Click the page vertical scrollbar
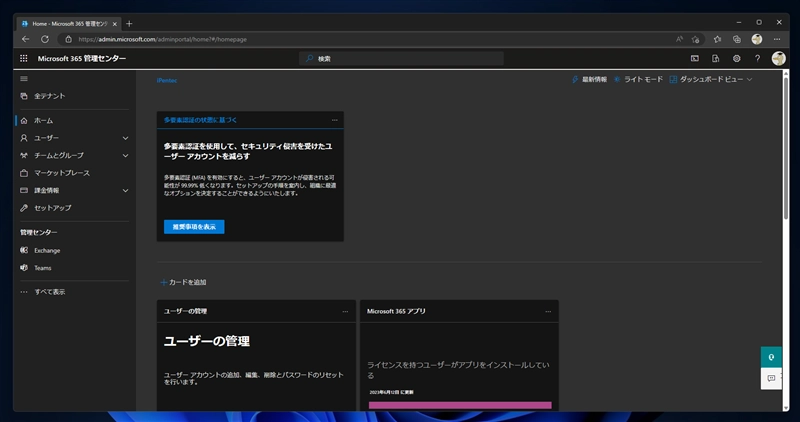Image resolution: width=800 pixels, height=422 pixels. (786, 148)
